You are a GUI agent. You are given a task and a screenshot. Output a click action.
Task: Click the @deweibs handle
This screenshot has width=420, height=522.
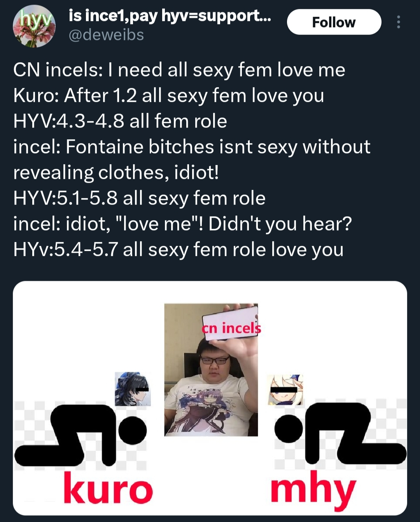[x=106, y=35]
